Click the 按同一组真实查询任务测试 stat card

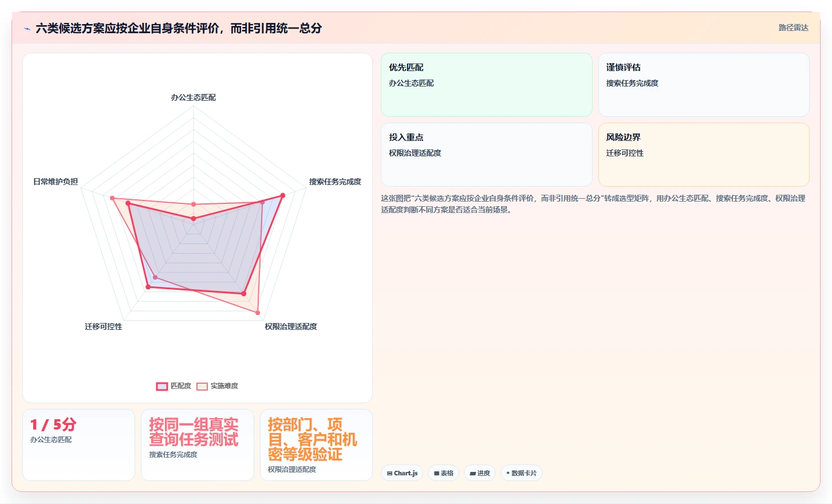[x=198, y=445]
